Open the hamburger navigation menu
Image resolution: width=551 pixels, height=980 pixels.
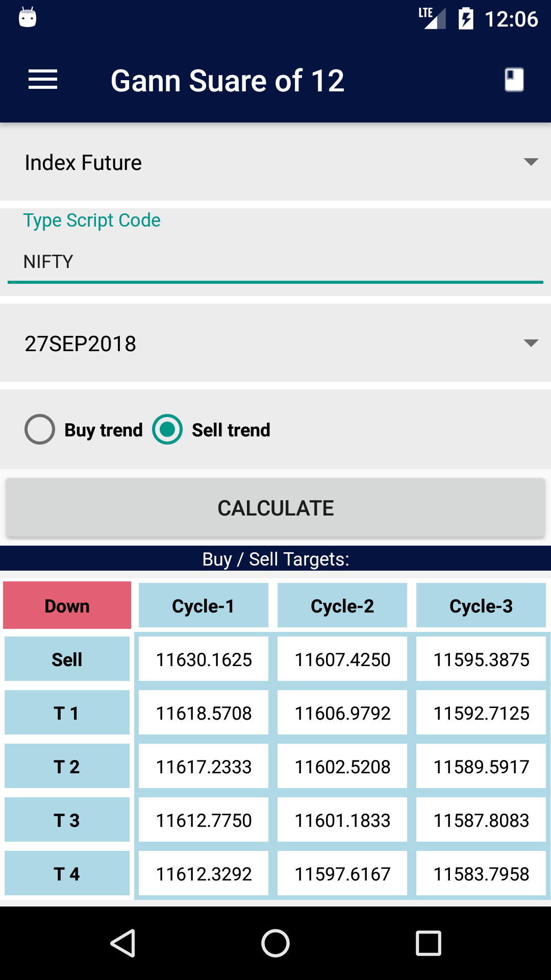[x=43, y=80]
